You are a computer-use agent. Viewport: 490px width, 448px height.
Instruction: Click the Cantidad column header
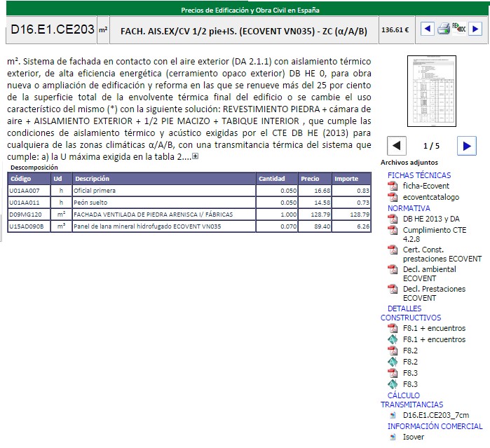point(277,179)
